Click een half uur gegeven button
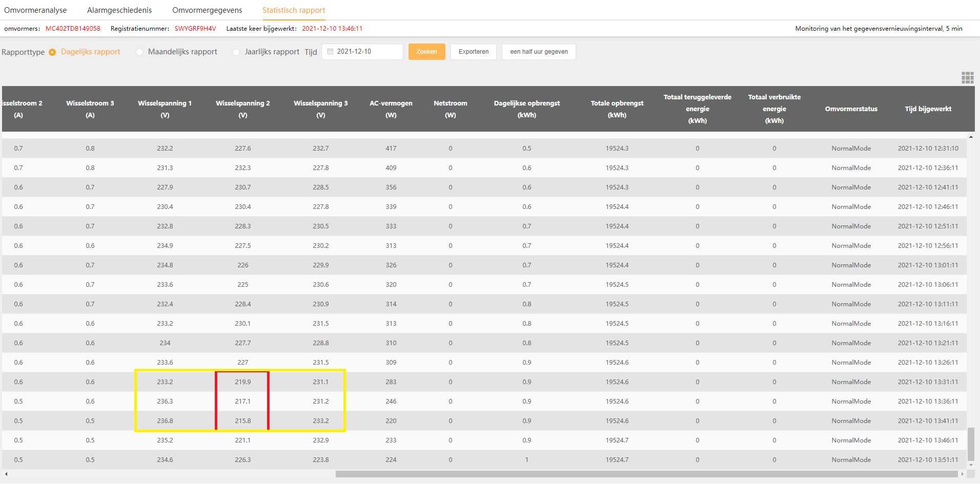Viewport: 980px width, 484px height. click(539, 52)
